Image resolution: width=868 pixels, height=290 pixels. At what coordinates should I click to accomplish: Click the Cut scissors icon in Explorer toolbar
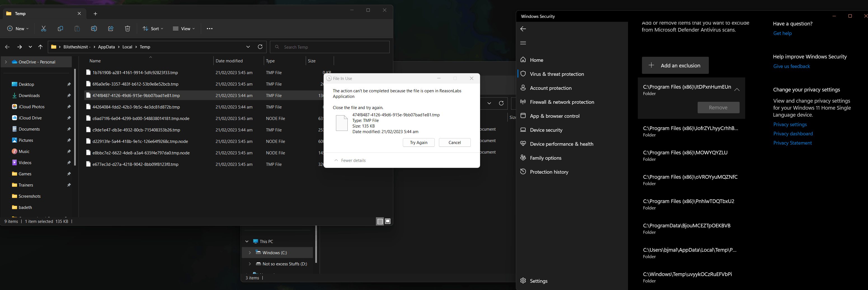click(43, 29)
